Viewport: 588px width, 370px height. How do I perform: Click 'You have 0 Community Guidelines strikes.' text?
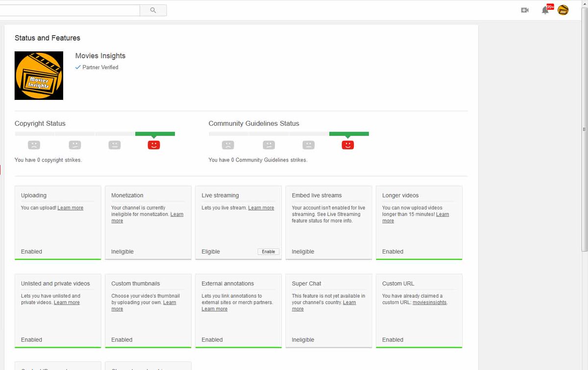(258, 160)
